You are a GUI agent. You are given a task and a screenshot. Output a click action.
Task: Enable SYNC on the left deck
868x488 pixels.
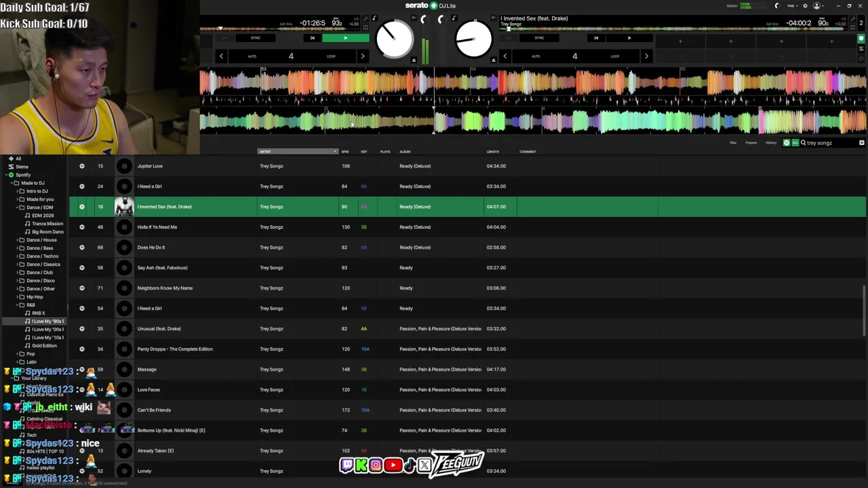[x=256, y=38]
